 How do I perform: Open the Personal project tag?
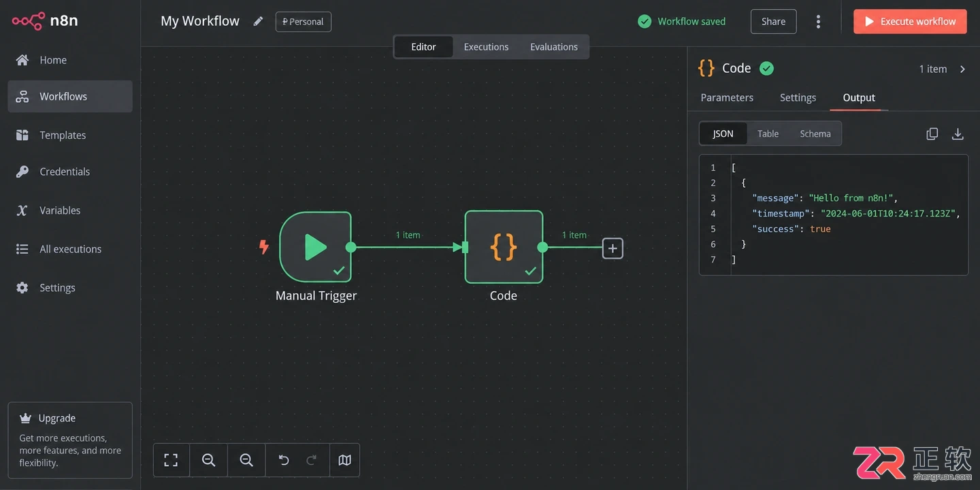[x=304, y=22]
